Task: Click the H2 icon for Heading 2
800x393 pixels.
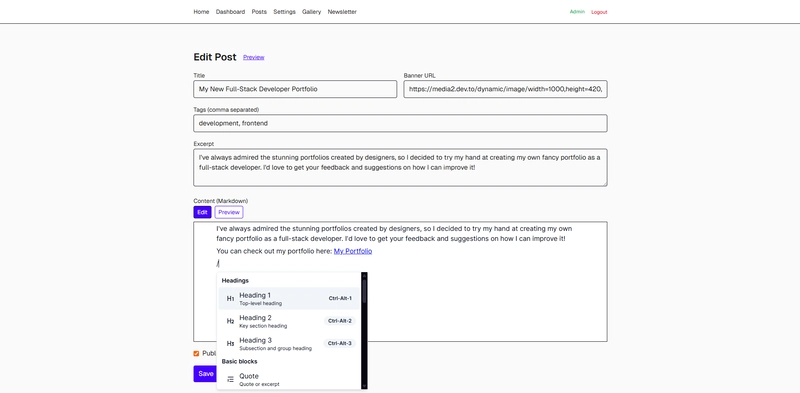Action: point(231,321)
